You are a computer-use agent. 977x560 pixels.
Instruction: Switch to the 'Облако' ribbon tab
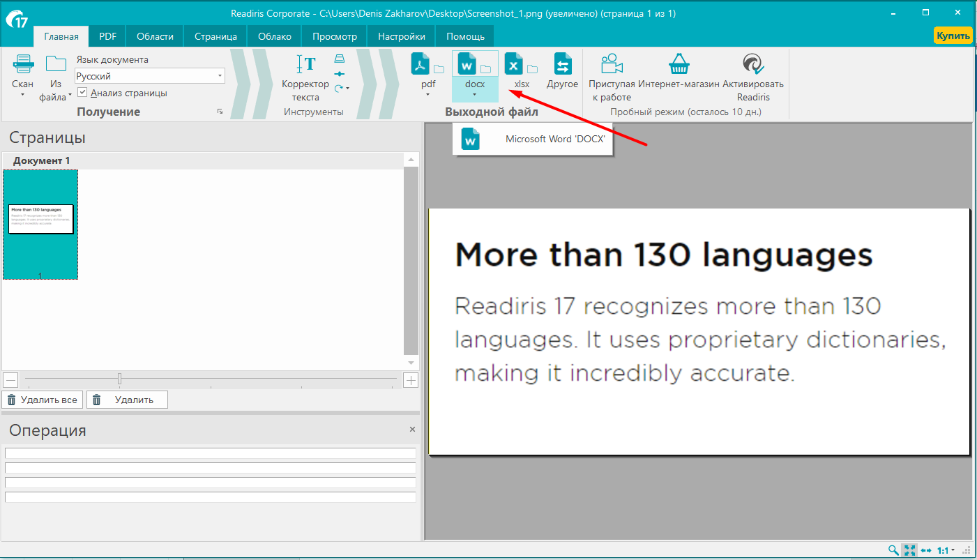274,37
